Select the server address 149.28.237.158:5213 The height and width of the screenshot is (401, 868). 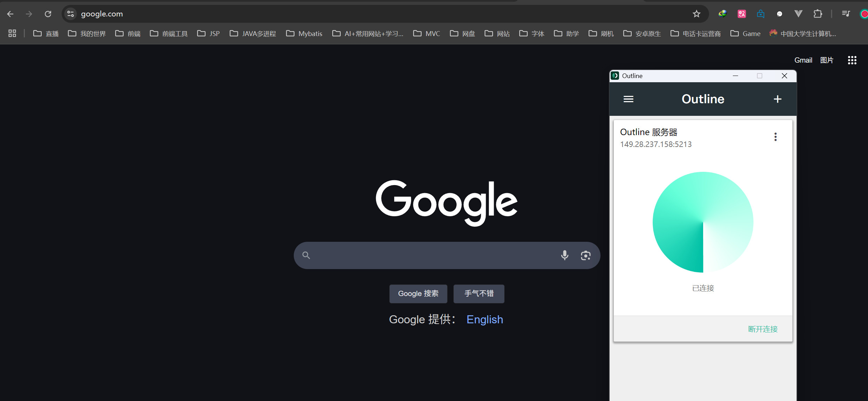(x=656, y=144)
